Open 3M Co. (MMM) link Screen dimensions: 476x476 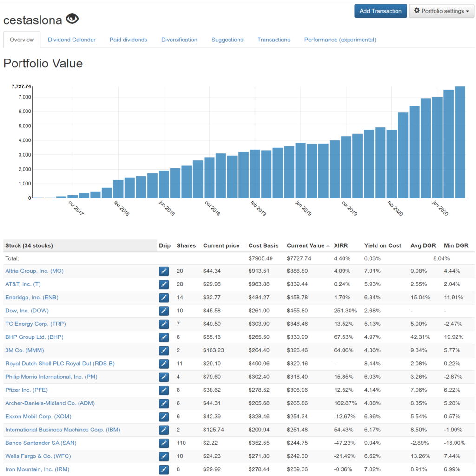[x=25, y=350]
